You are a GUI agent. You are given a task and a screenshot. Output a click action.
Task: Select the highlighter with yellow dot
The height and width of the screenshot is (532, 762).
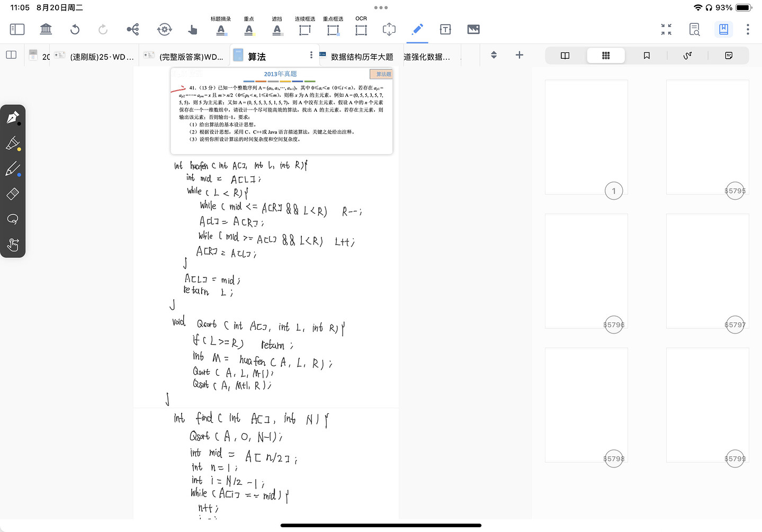click(13, 143)
